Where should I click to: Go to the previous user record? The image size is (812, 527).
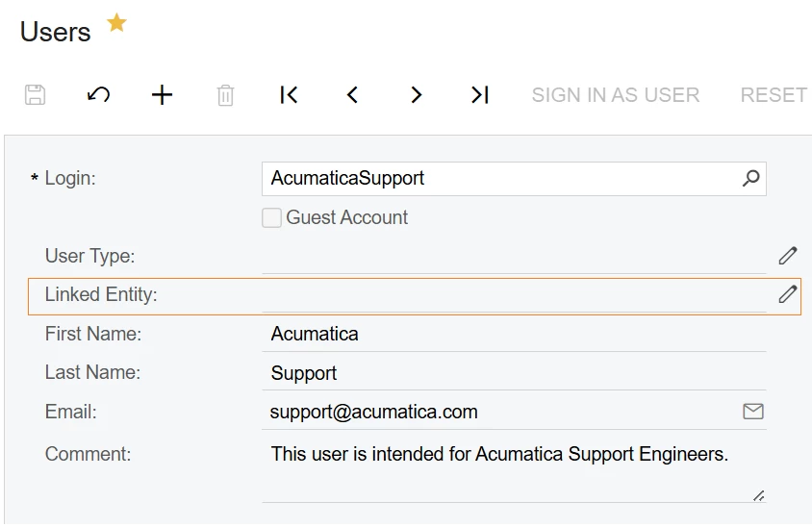[352, 95]
